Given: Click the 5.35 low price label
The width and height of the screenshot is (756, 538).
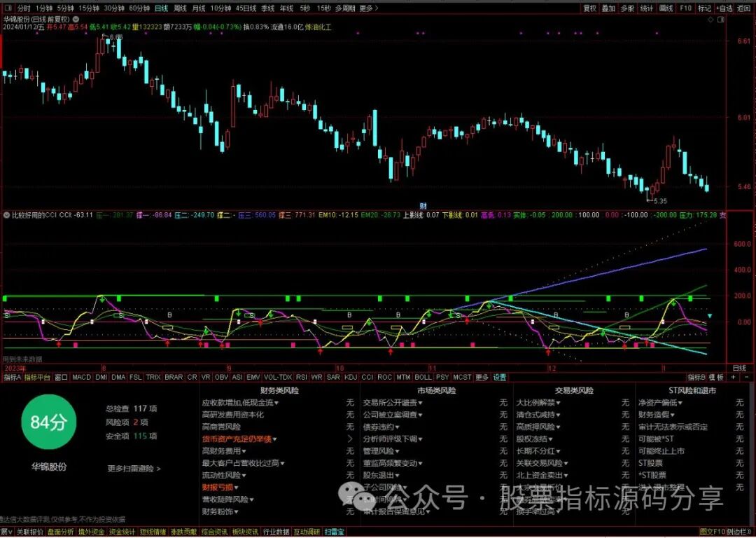Looking at the screenshot, I should point(661,201).
